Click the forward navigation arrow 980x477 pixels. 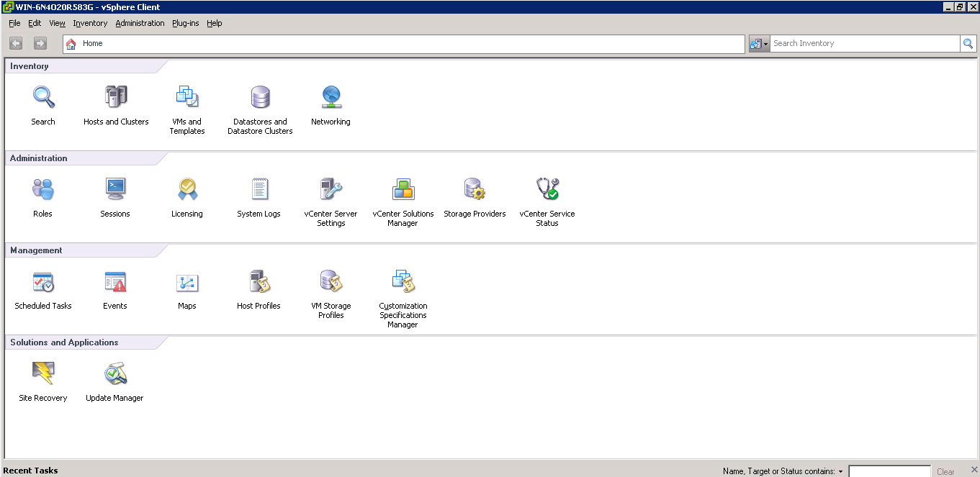click(40, 44)
